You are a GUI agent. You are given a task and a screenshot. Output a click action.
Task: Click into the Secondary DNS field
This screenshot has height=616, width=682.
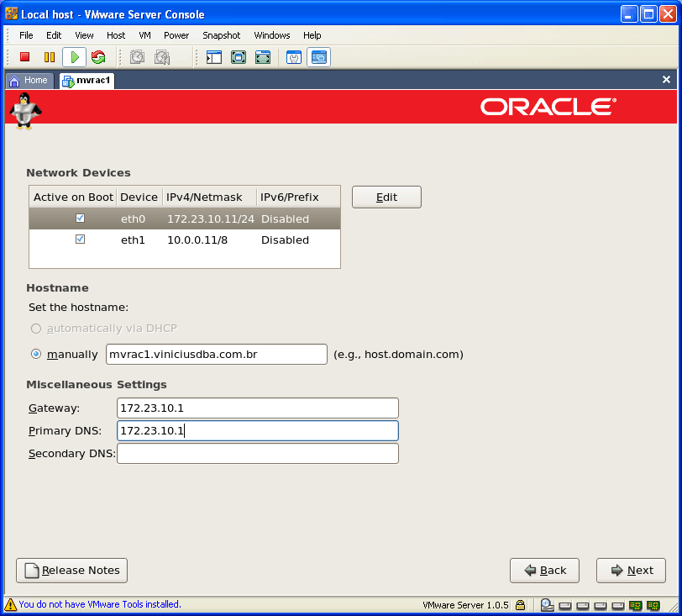[257, 454]
